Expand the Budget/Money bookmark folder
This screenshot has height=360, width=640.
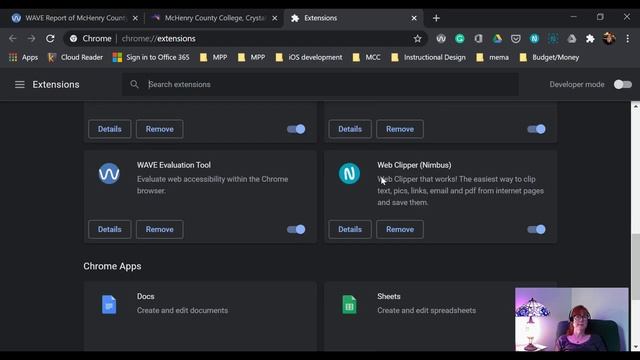point(549,58)
